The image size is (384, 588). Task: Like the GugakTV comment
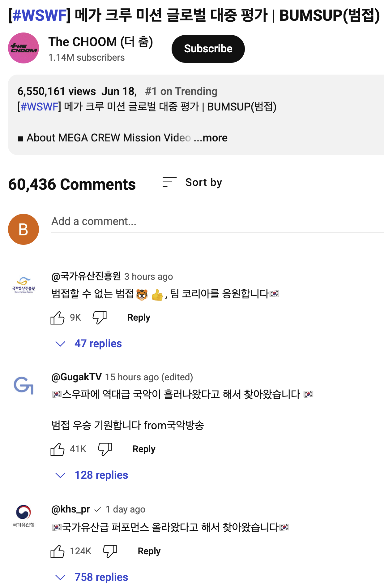58,449
